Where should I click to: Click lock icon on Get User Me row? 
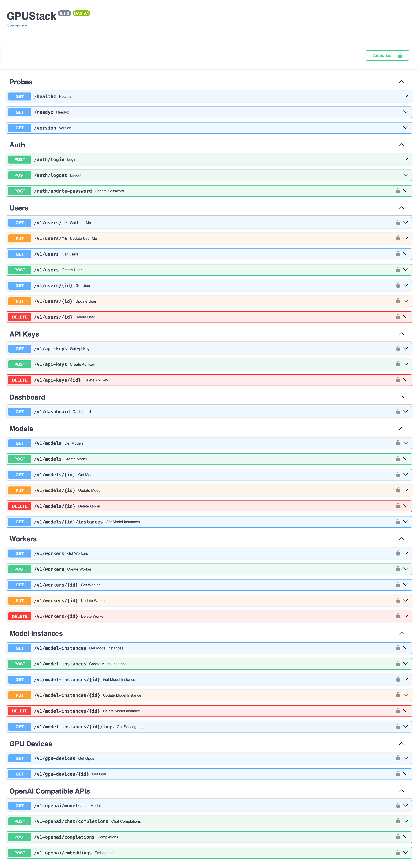398,222
